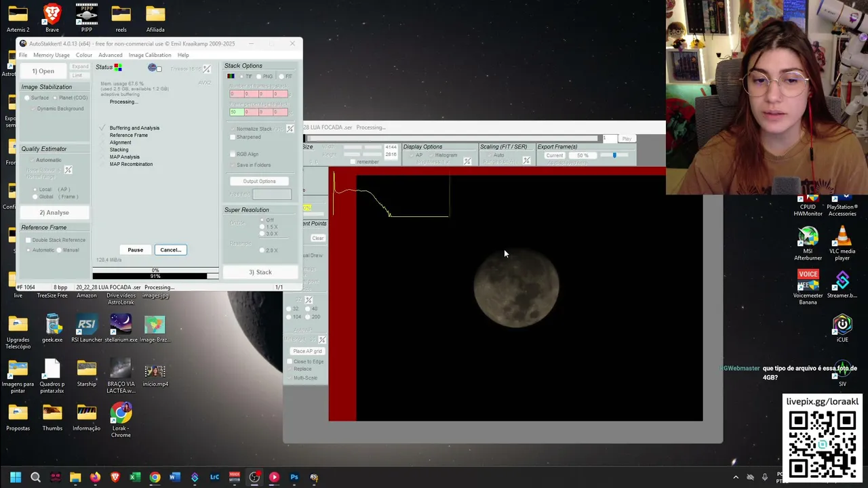Enable Double Stack Reference checkbox
Viewport: 868px width, 488px height.
tap(56, 240)
